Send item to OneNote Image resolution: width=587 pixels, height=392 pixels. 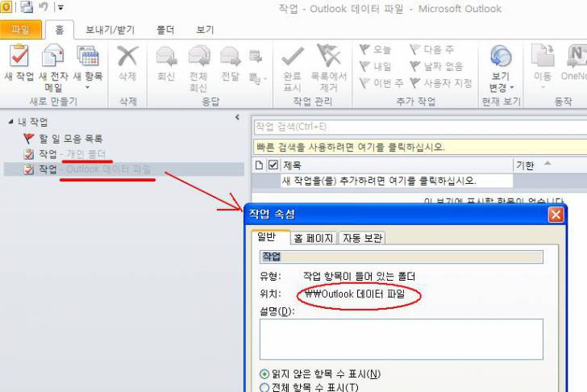(574, 63)
